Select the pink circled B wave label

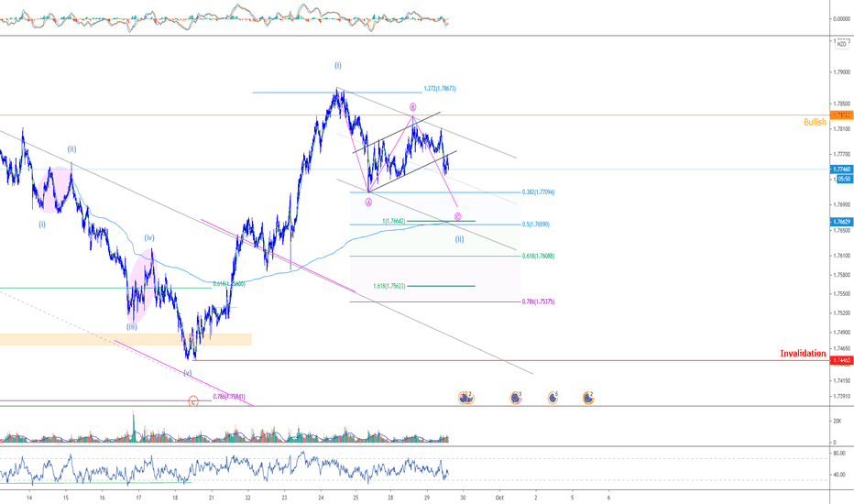pos(413,107)
